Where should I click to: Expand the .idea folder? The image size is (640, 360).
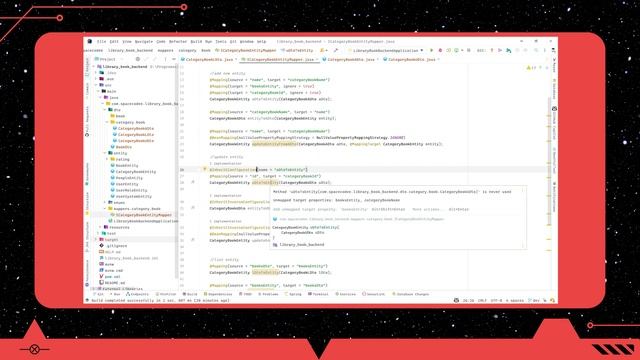tap(96, 73)
